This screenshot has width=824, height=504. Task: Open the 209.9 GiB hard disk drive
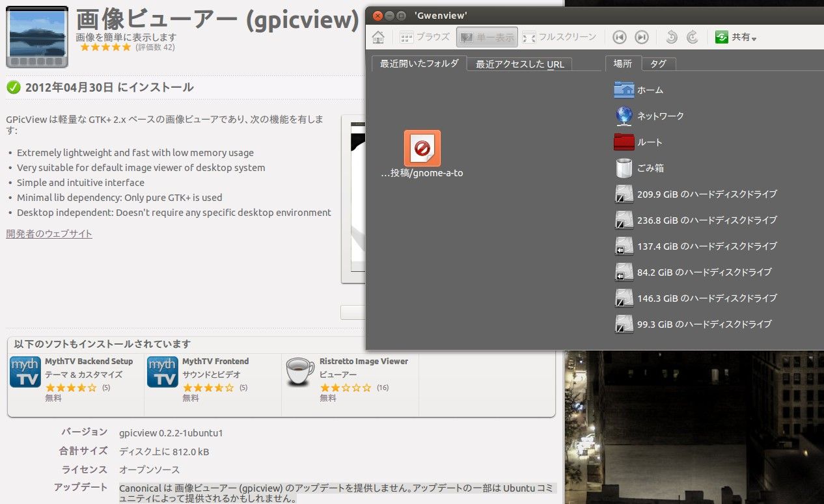click(696, 194)
